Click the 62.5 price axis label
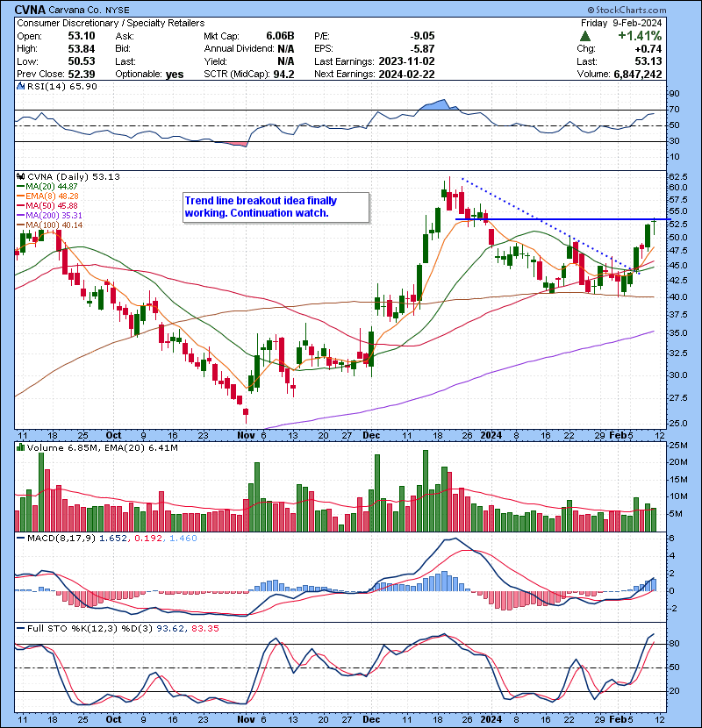This screenshot has width=702, height=728. click(677, 177)
